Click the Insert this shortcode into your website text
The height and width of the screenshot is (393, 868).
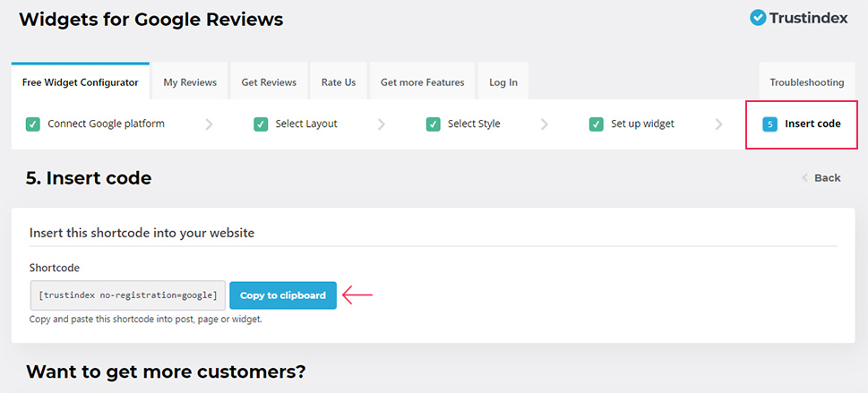pyautogui.click(x=142, y=233)
